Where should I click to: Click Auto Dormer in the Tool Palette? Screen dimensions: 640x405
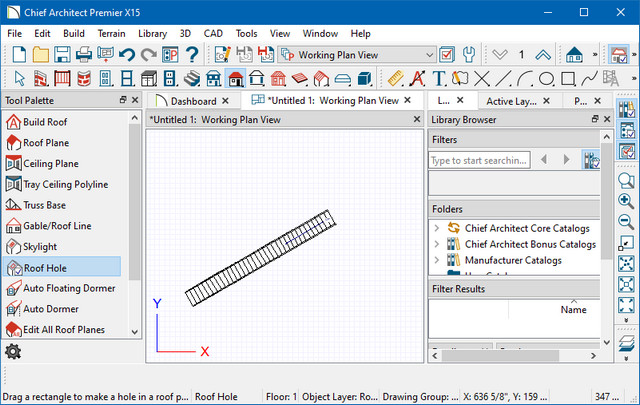click(51, 309)
